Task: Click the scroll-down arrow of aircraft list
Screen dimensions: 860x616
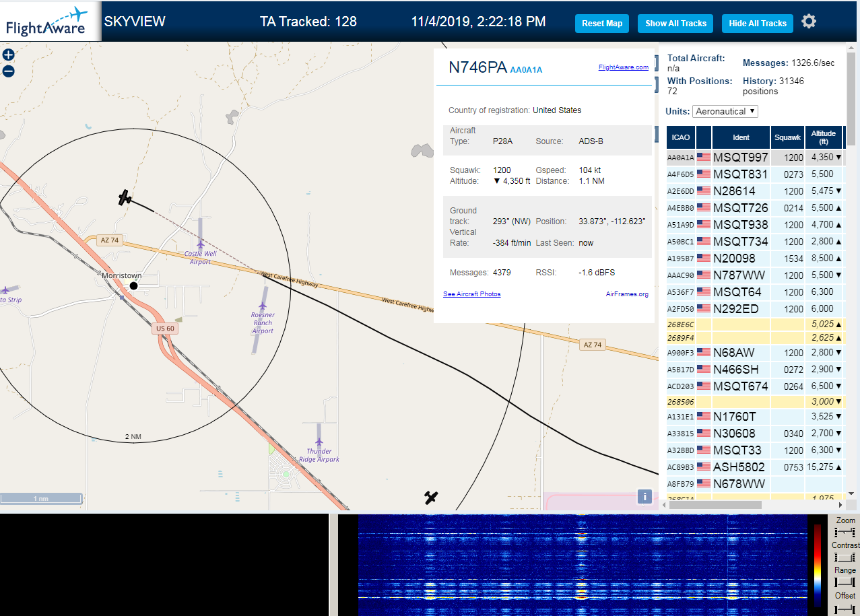Action: coord(851,493)
